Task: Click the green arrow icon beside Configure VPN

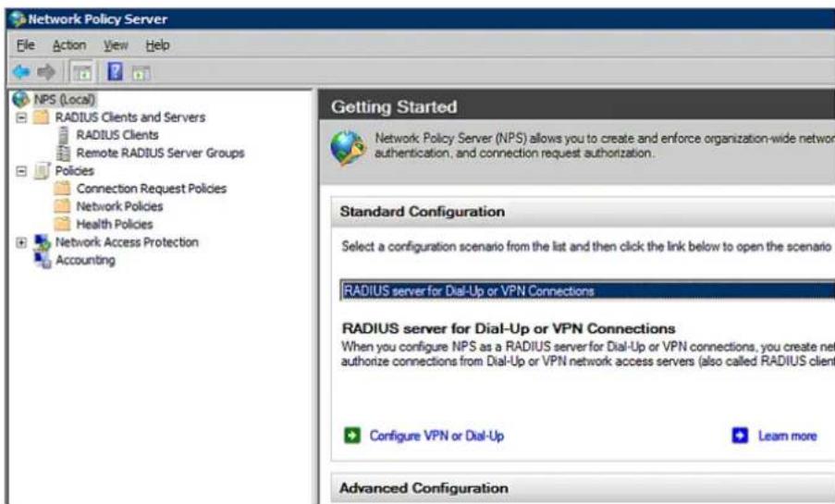Action: pyautogui.click(x=352, y=436)
